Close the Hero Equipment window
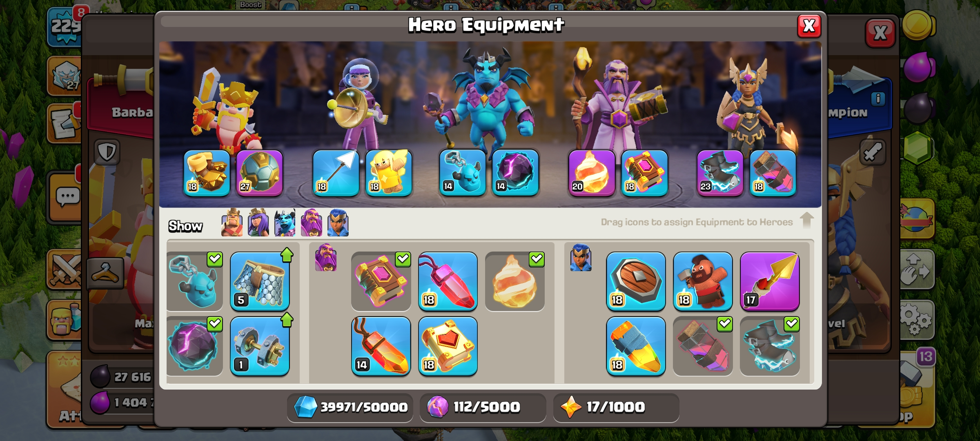980x441 pixels. [809, 26]
